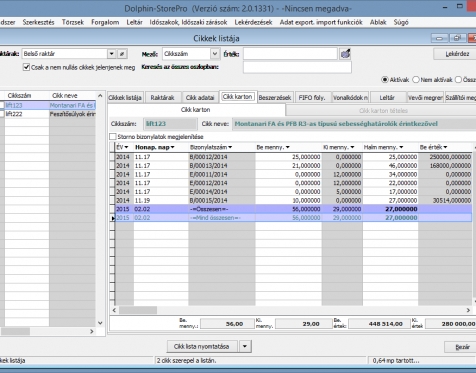This screenshot has width=476, height=373.
Task: Open the 'Be érték' column filter arrow
Action: click(x=445, y=147)
